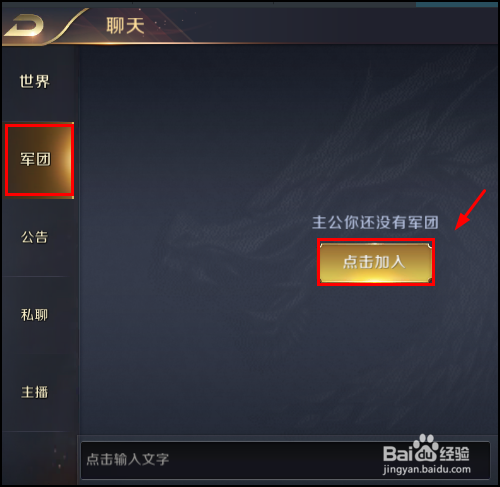Click the 经验 characters in the watermark
This screenshot has width=500, height=487.
454,454
